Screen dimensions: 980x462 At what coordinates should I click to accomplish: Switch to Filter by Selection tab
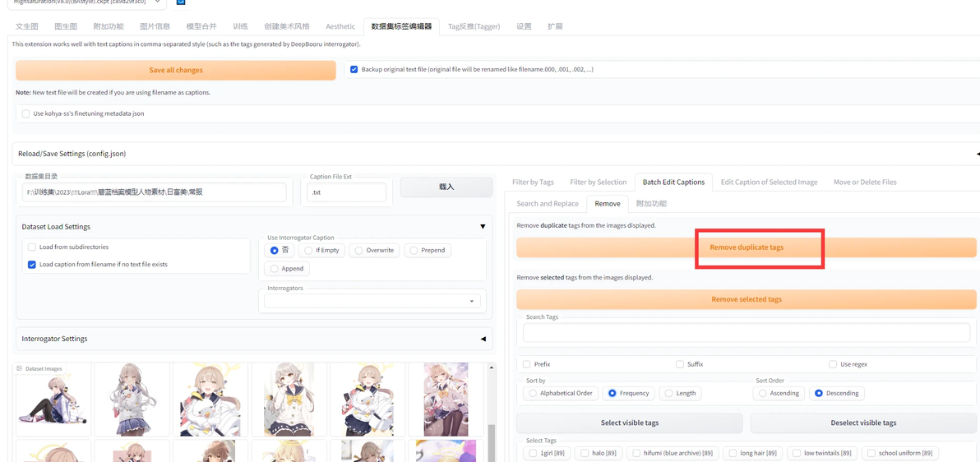tap(599, 182)
